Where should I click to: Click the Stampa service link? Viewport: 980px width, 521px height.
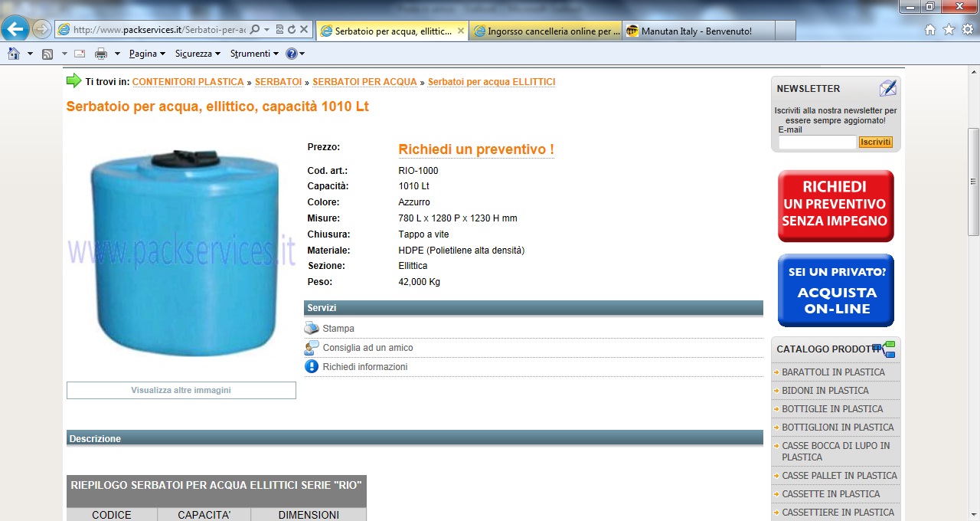pos(338,329)
